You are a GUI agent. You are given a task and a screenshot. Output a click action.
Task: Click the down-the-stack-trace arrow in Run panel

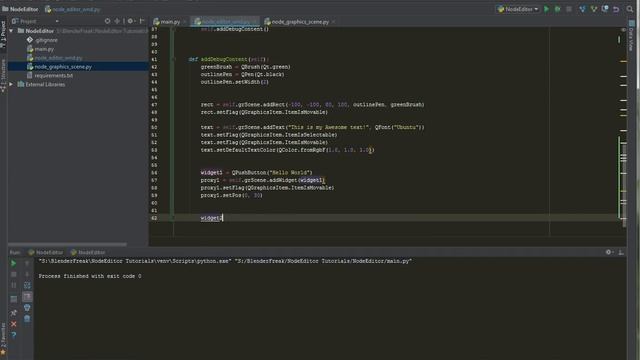27,274
